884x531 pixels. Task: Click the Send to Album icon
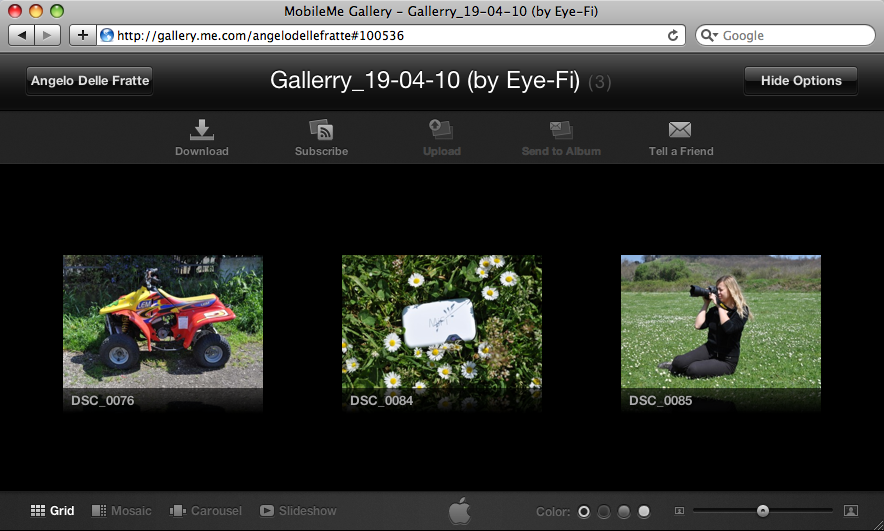click(561, 130)
